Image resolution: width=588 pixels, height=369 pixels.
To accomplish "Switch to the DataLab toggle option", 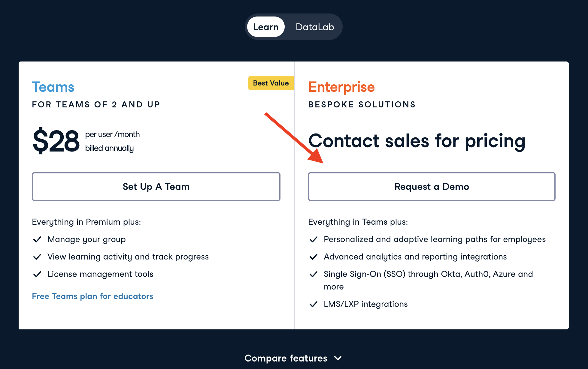I will (315, 27).
